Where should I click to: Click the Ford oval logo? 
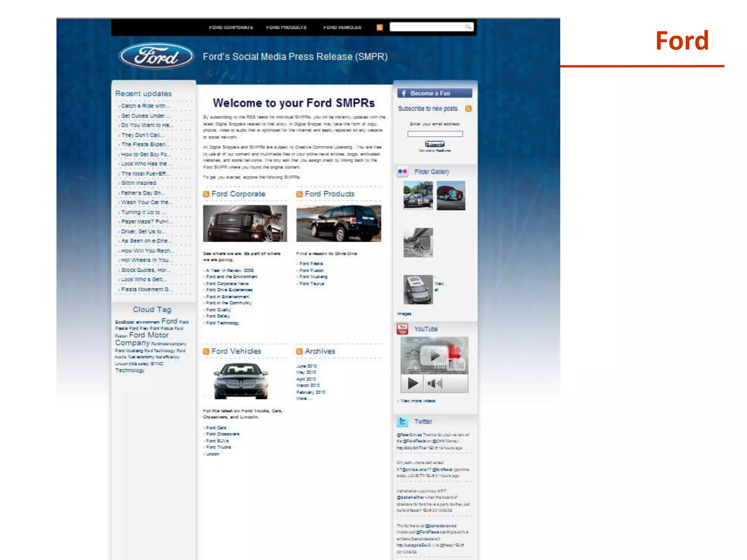156,56
